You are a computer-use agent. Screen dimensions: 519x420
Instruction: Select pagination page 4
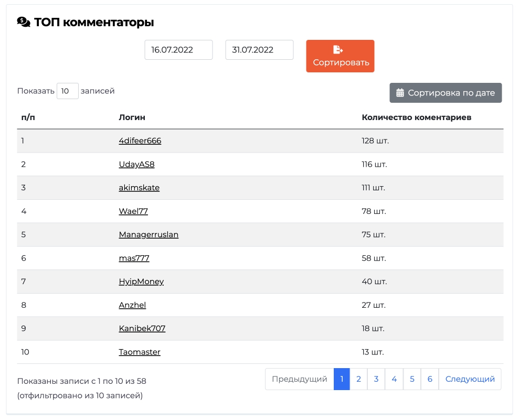[x=394, y=379]
